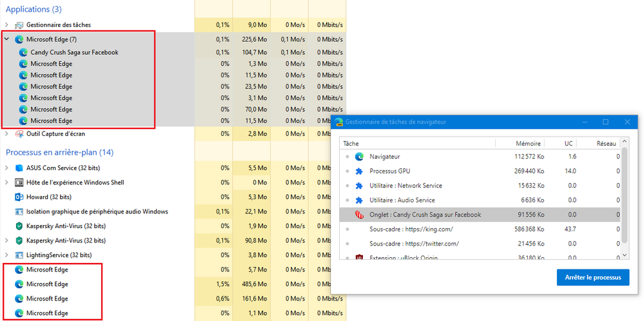Expand the Outil Capture d'écran entry
This screenshot has width=644, height=321.
coord(6,134)
